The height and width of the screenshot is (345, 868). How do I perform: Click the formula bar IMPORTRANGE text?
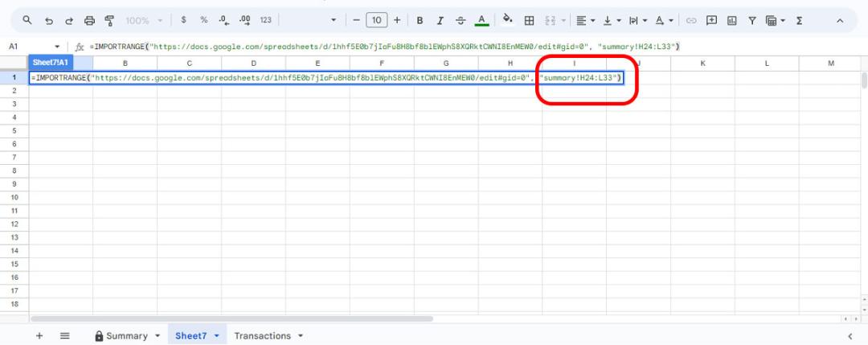coord(384,47)
